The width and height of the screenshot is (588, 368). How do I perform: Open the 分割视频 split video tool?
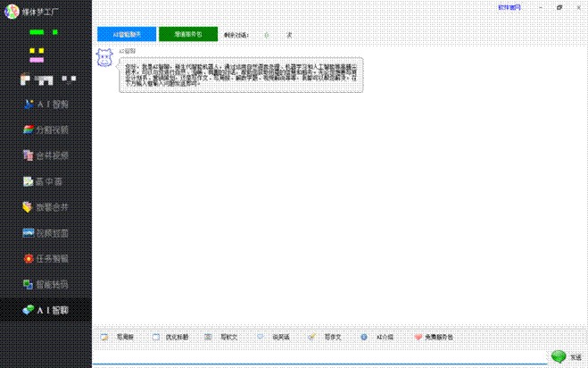tap(46, 130)
